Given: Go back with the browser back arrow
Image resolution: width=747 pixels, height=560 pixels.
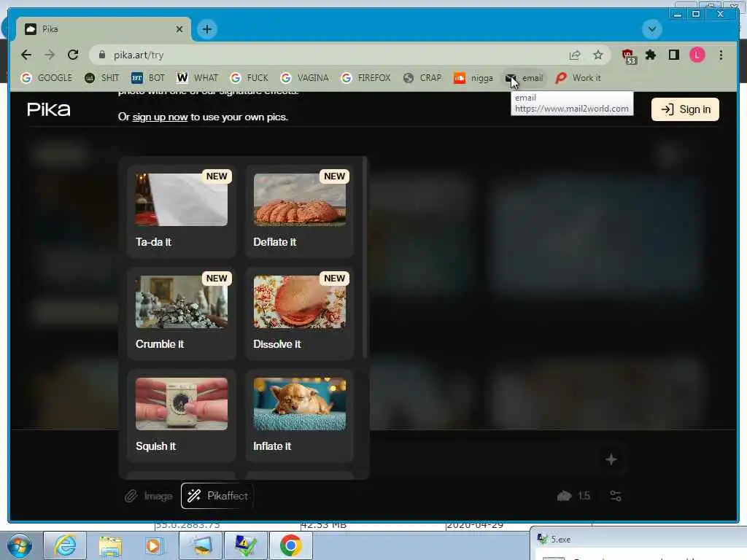Looking at the screenshot, I should click(26, 55).
